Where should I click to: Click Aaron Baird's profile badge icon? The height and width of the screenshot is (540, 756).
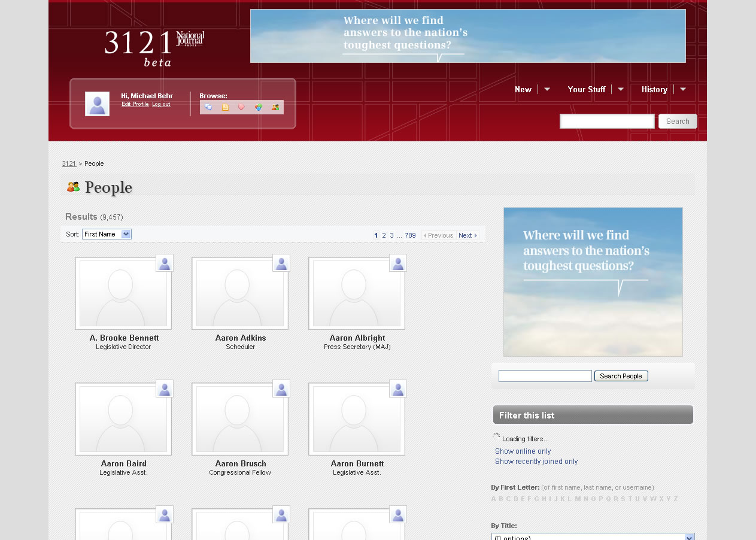coord(165,389)
